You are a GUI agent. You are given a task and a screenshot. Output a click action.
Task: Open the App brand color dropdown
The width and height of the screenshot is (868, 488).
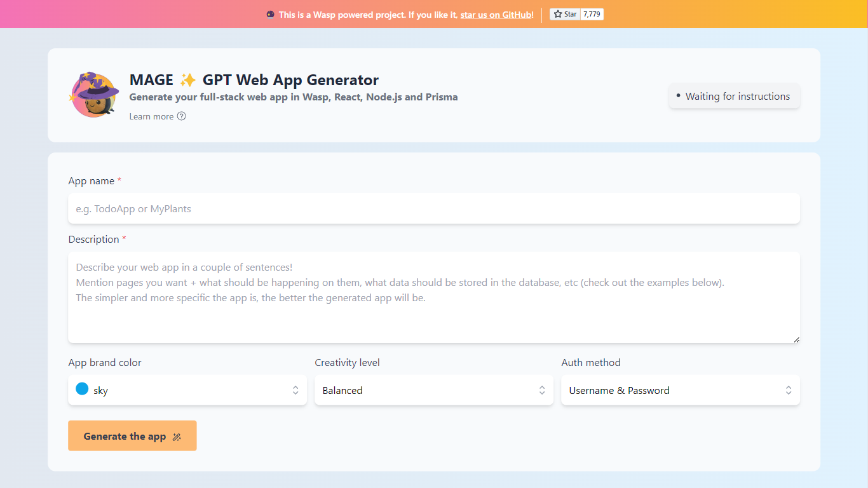(x=187, y=390)
